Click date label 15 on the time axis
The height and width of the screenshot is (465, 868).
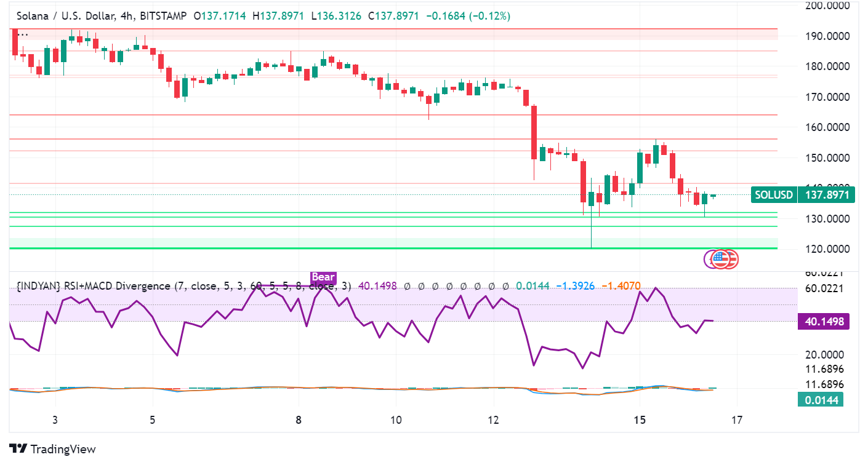click(x=640, y=421)
